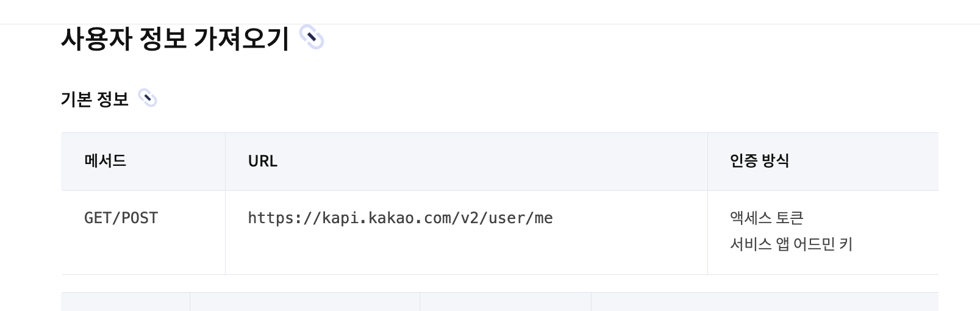Click anchor link icon beside 사용자 정보 가져오기 heading
Screen dimensions: 980x311
(312, 38)
